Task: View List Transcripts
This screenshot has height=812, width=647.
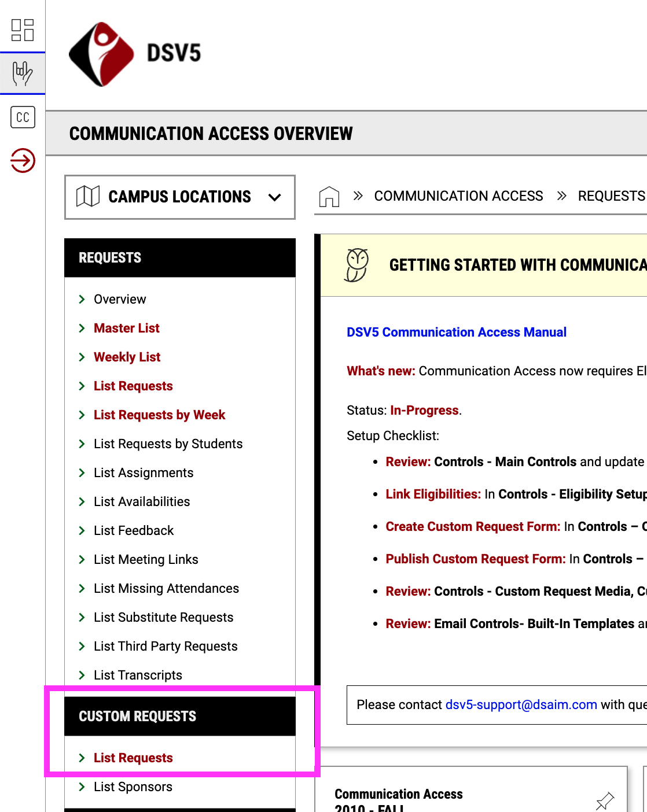Action: pos(138,675)
